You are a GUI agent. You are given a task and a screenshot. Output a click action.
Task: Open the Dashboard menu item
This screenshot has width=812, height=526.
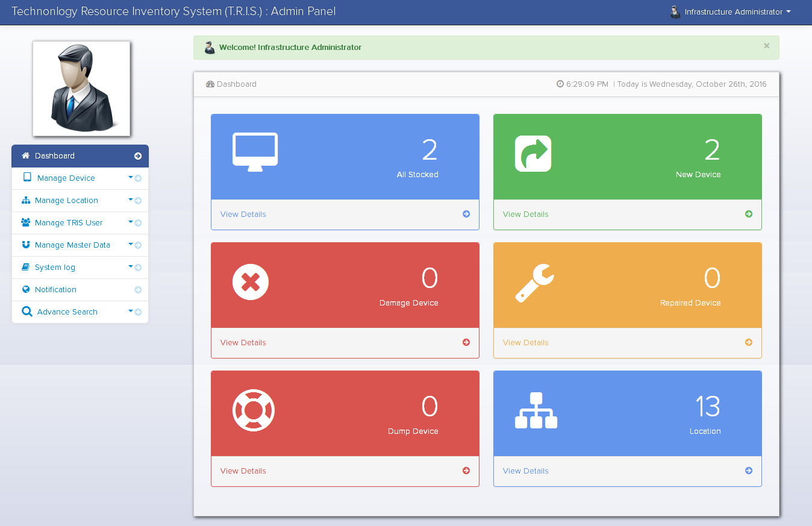click(x=55, y=156)
